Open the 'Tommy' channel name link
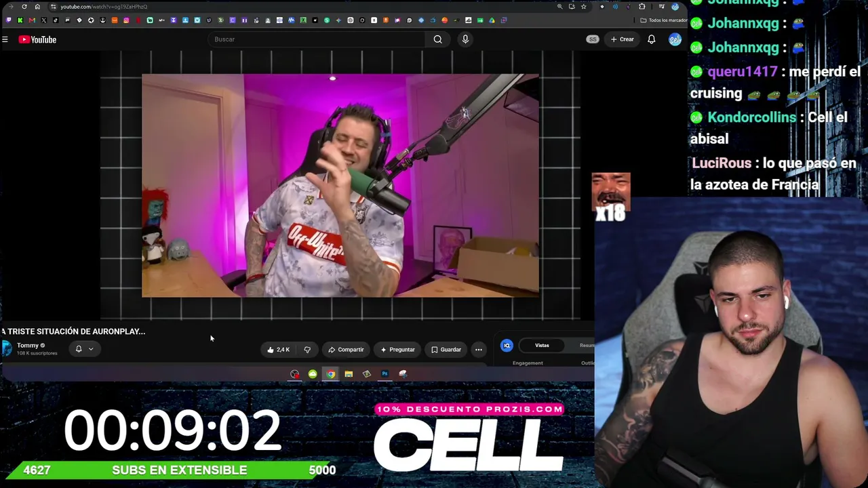This screenshot has height=488, width=868. [x=28, y=346]
